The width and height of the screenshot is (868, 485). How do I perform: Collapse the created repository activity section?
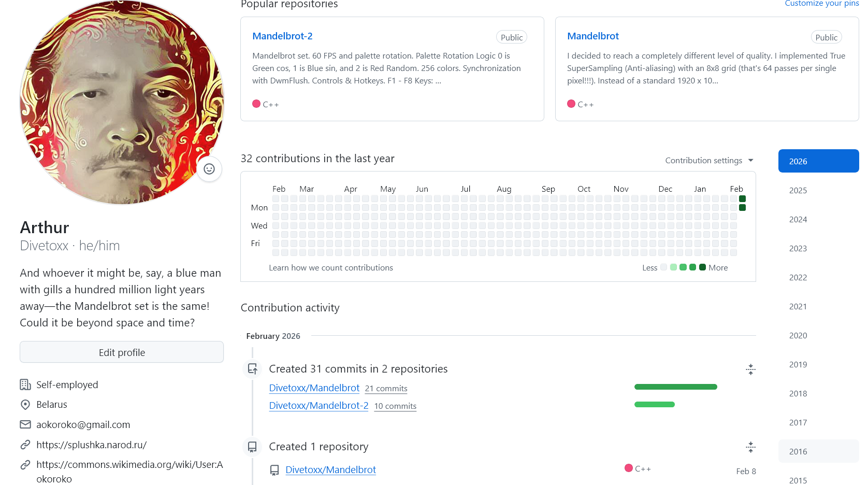coord(750,447)
